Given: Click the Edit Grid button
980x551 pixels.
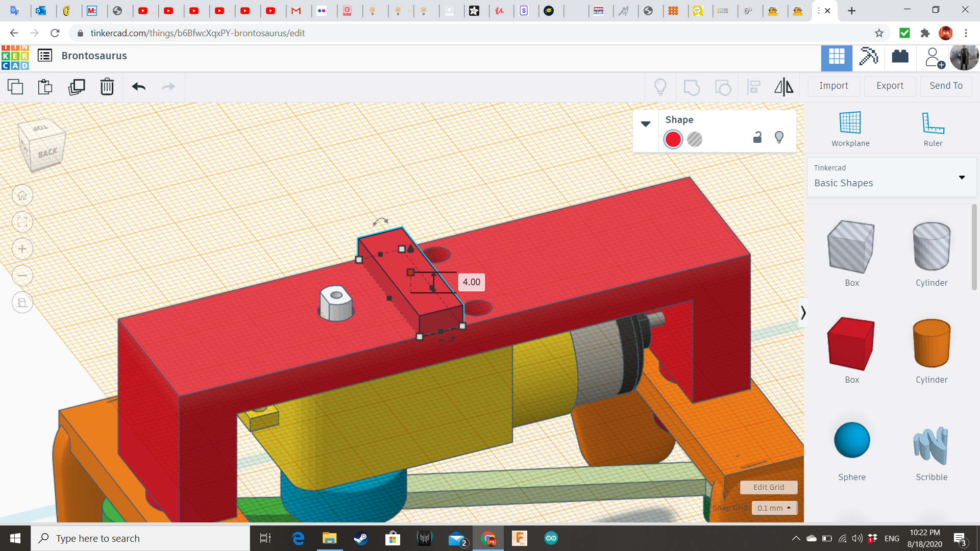Looking at the screenshot, I should [768, 487].
